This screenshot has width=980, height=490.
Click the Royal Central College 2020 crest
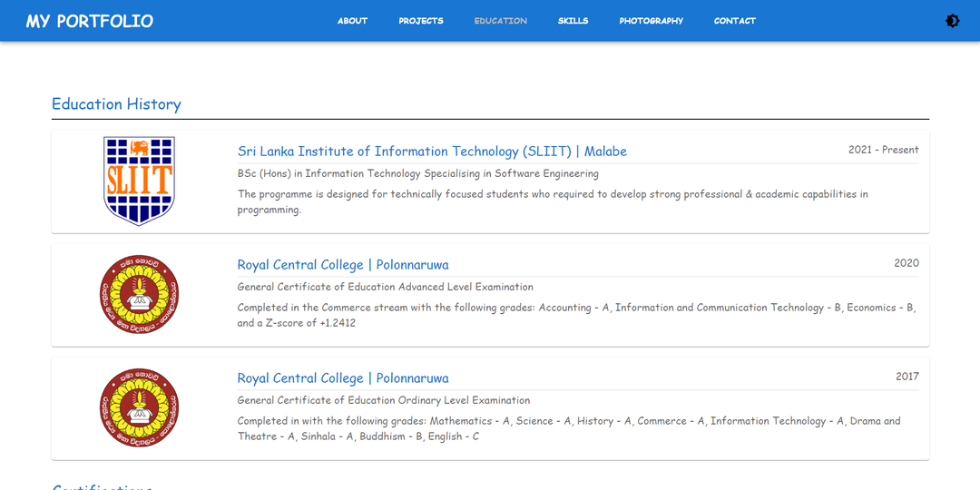coord(139,294)
